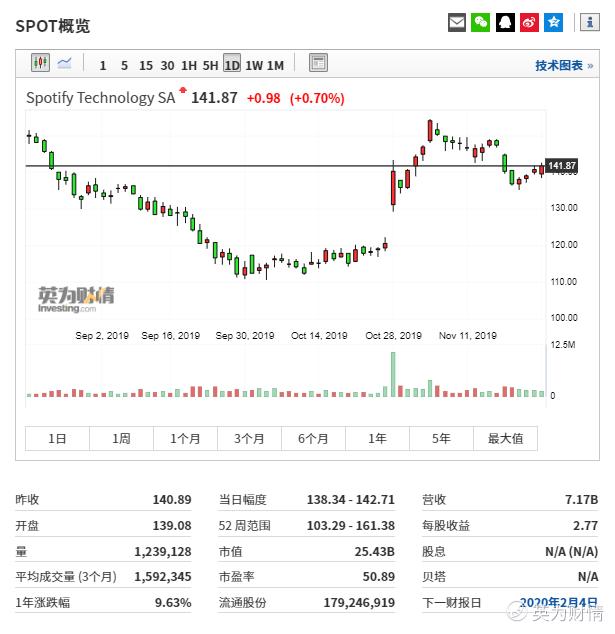Open the chart layout window icon

tap(318, 63)
